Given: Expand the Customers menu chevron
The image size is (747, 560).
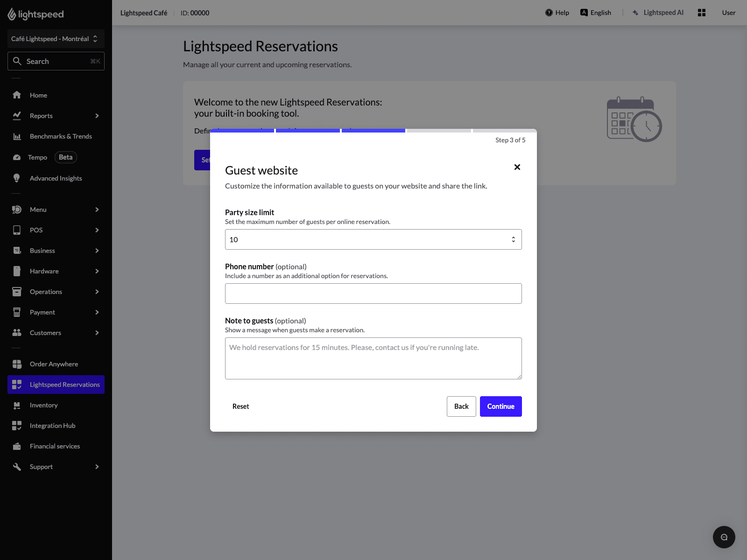Looking at the screenshot, I should [97, 332].
